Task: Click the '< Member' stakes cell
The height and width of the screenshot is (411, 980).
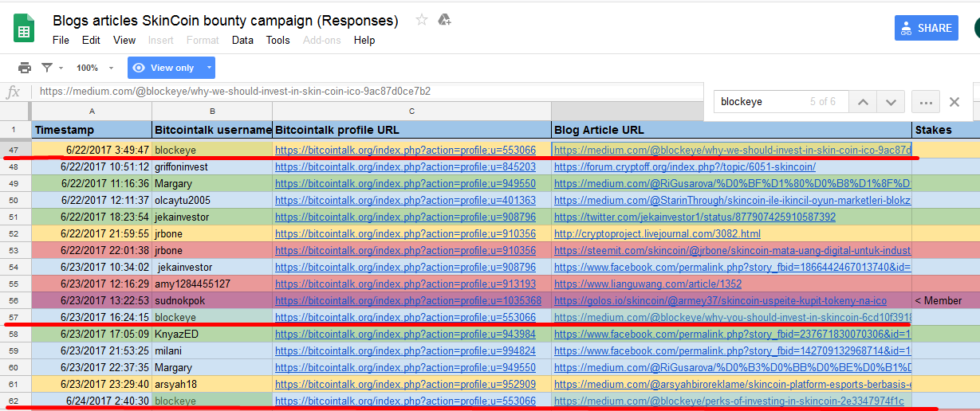Action: coord(946,301)
